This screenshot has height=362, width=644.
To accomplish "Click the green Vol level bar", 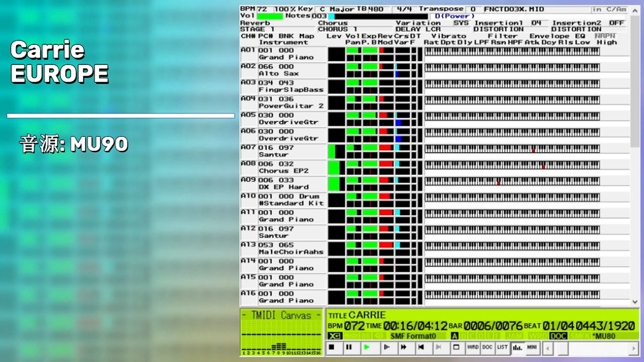I will point(270,16).
